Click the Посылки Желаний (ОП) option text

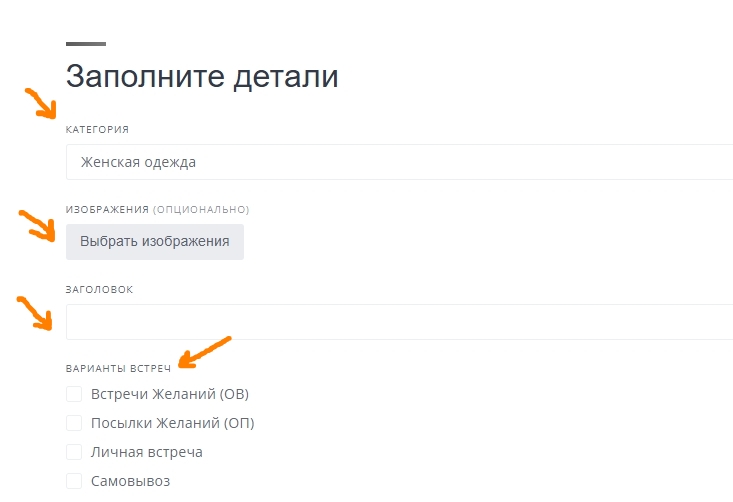pyautogui.click(x=172, y=423)
